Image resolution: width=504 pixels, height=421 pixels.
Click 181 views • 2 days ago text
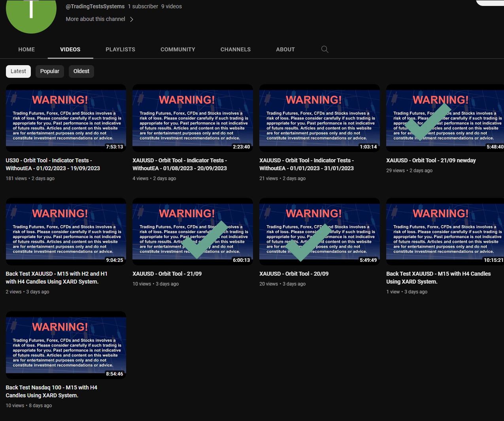30,179
